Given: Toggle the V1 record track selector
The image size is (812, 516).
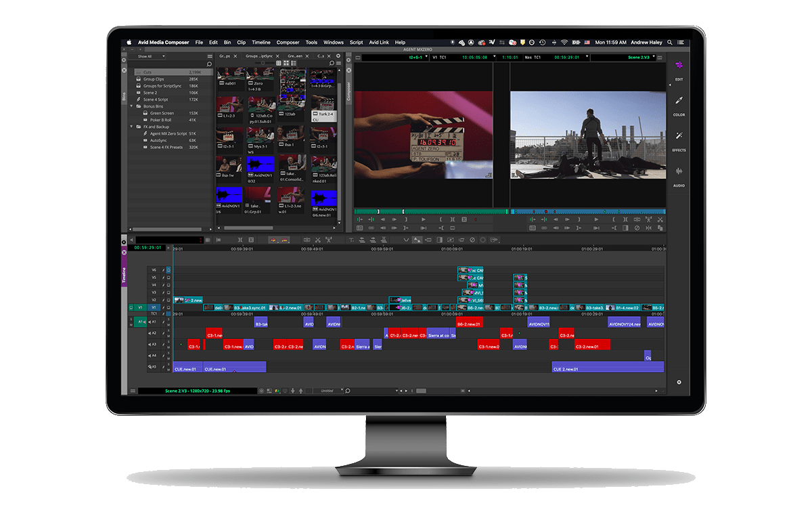Looking at the screenshot, I should click(154, 307).
